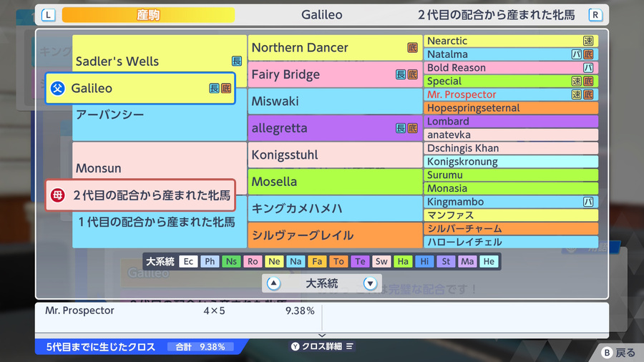The image size is (644, 362).
Task: Click the 長 icon on Sadler's Wells
Action: [x=237, y=61]
